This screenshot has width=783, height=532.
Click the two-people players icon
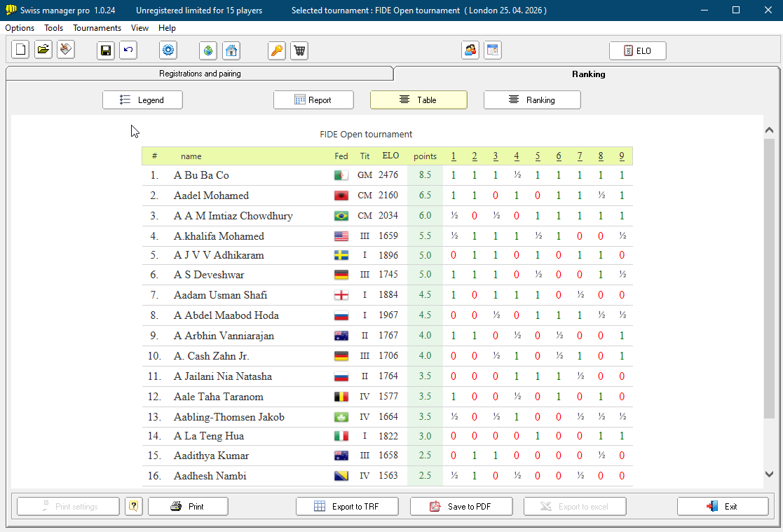click(x=470, y=50)
